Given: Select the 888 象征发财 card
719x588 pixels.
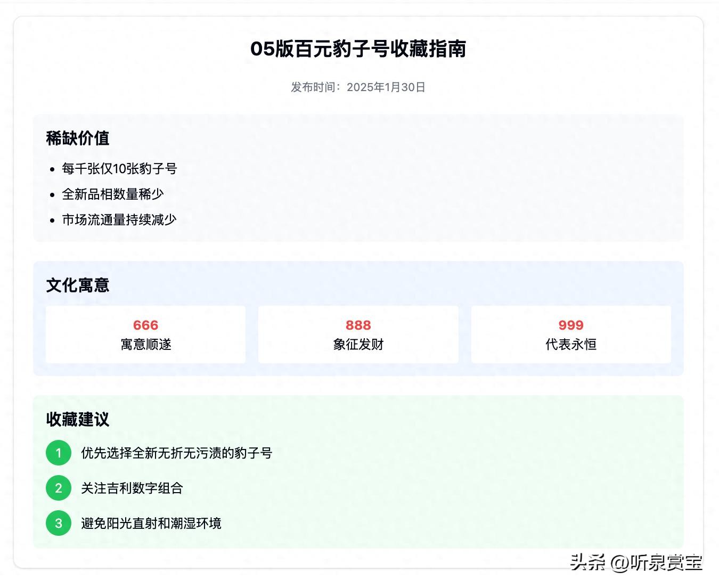Looking at the screenshot, I should [358, 335].
